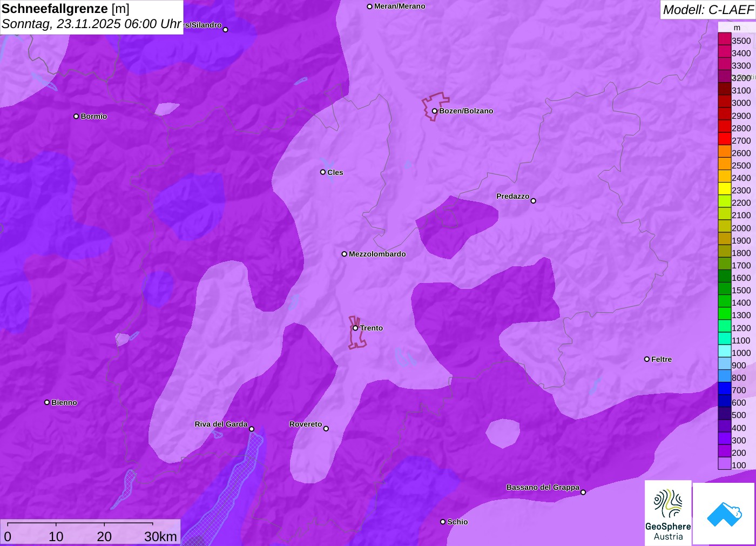Click the 'Bozen/Bolzano' city label
756x546 pixels.
pyautogui.click(x=466, y=111)
